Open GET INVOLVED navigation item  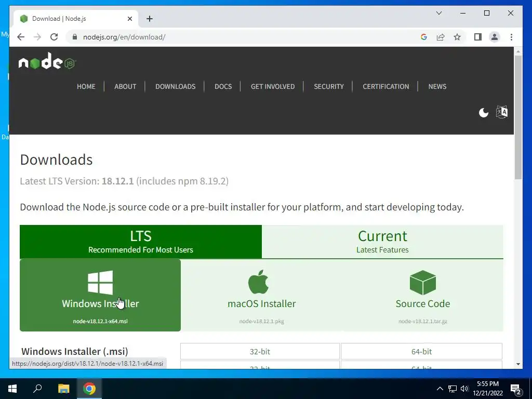pyautogui.click(x=273, y=87)
